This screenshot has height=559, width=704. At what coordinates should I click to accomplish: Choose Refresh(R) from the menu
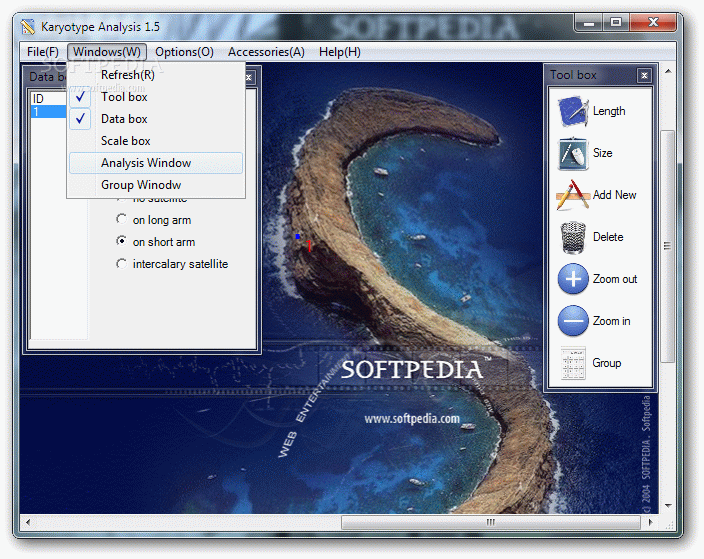click(x=156, y=75)
